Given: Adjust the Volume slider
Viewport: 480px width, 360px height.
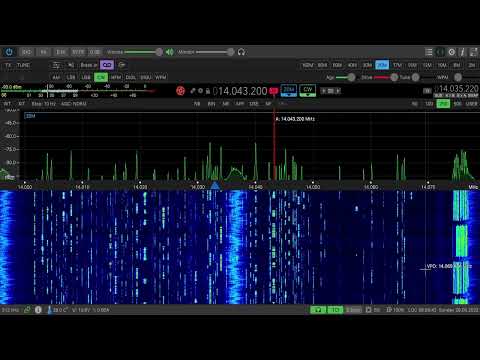Looking at the screenshot, I should pos(144,52).
